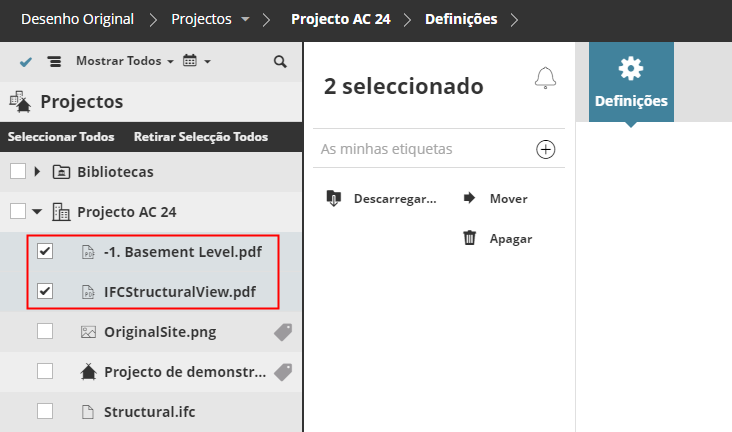Check the OriginalSite.png checkbox
This screenshot has height=432, width=732.
point(45,331)
